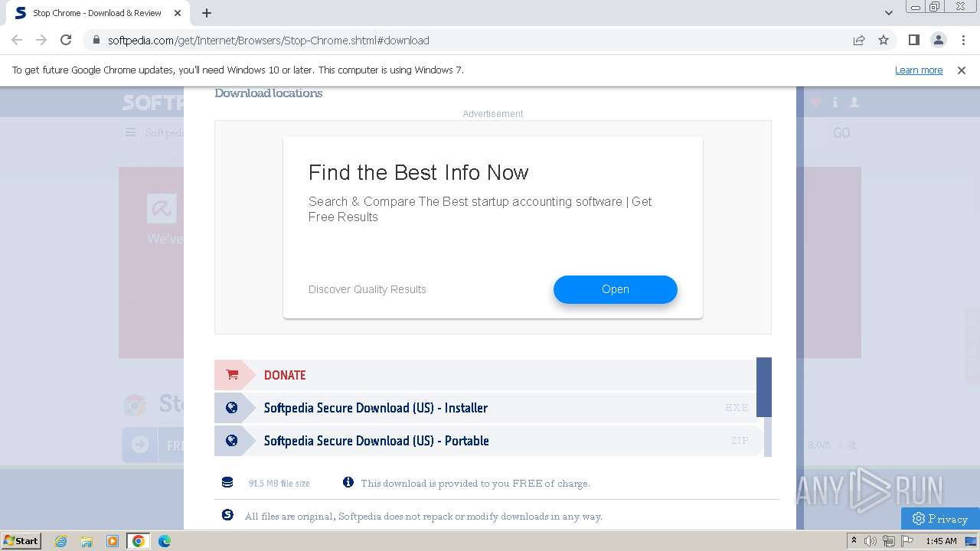
Task: Click the browser back arrow
Action: click(x=17, y=40)
